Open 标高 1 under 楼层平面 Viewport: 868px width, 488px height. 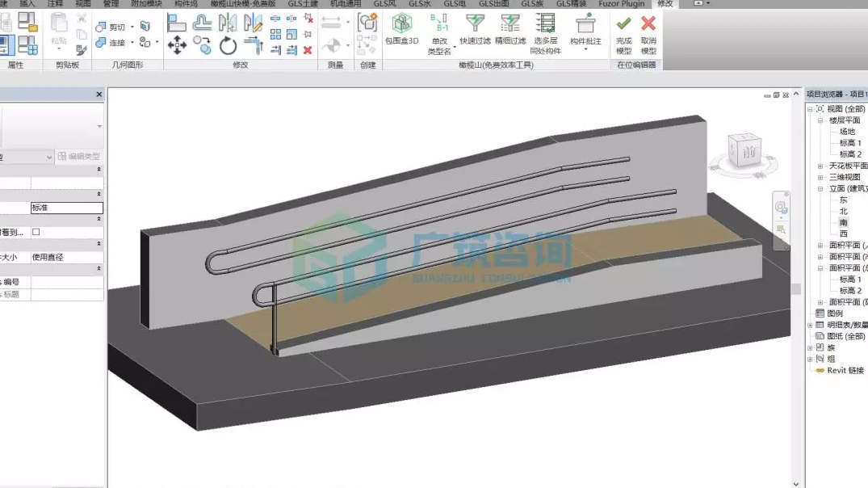pyautogui.click(x=850, y=143)
